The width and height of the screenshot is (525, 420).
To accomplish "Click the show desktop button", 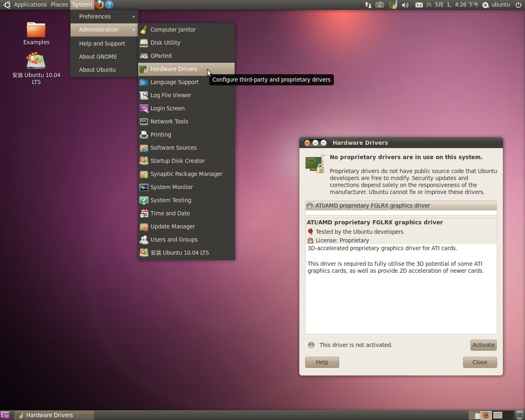I will [x=5, y=415].
